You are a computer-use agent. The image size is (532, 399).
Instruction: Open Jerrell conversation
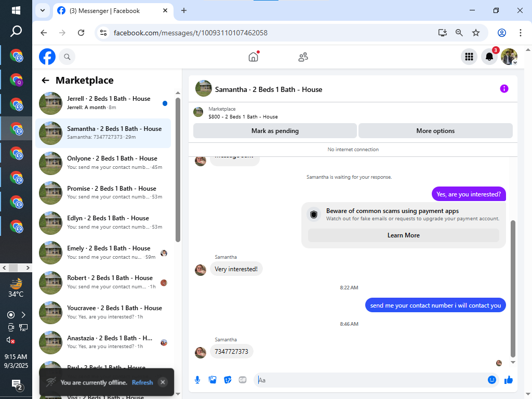pyautogui.click(x=103, y=103)
